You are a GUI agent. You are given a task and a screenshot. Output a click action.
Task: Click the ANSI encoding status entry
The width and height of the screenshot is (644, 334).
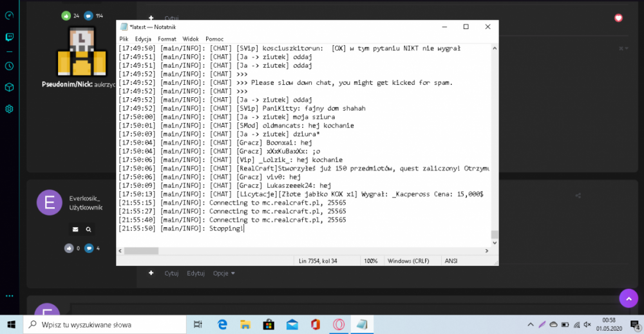click(x=451, y=261)
